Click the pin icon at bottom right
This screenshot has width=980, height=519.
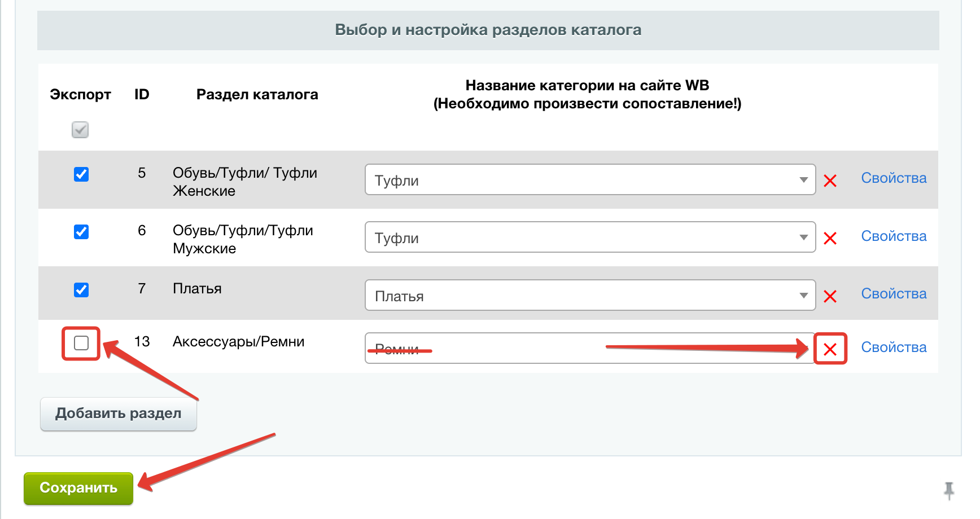click(949, 490)
